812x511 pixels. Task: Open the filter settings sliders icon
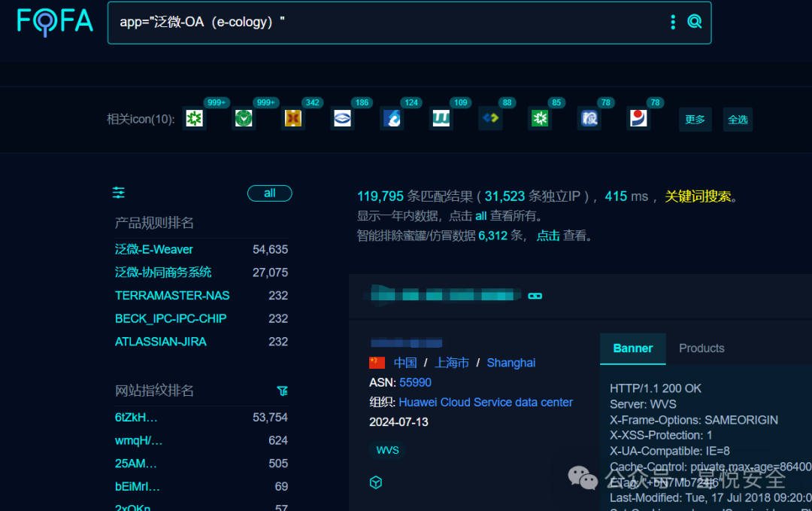(x=119, y=193)
